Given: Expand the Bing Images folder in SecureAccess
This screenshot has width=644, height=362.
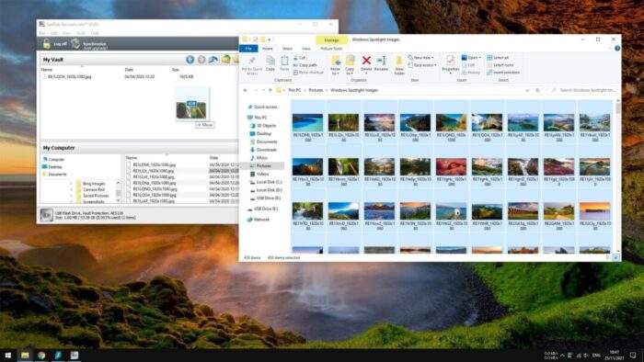Looking at the screenshot, I should (71, 184).
